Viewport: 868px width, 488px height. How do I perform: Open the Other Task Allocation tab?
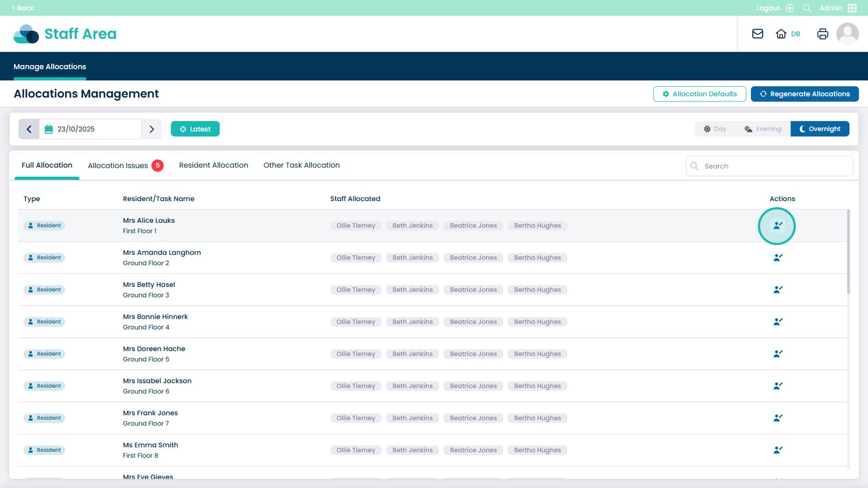click(x=302, y=165)
